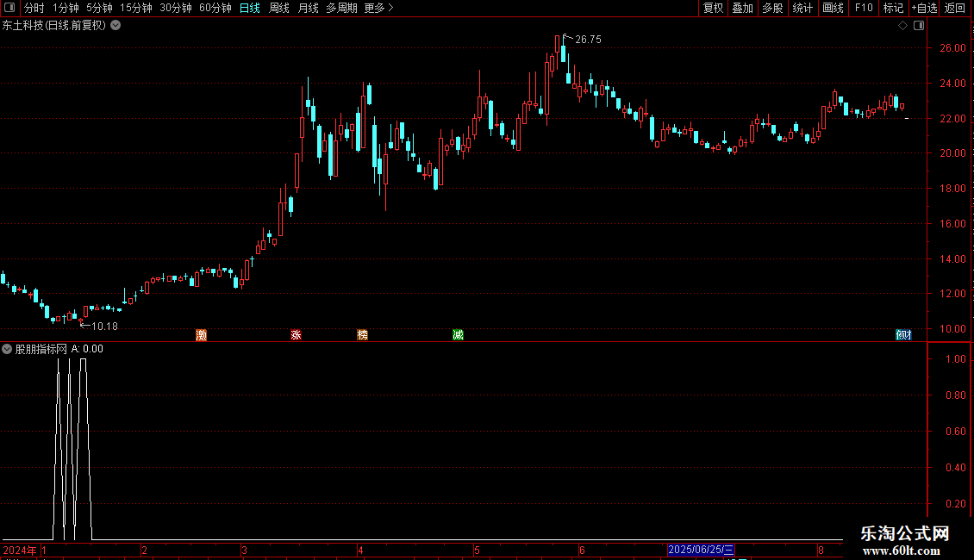Activate the 画线 drawing tools

tap(833, 8)
